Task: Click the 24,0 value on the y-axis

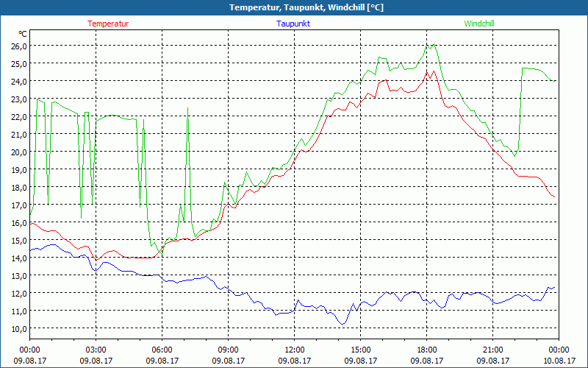Action: (19, 81)
